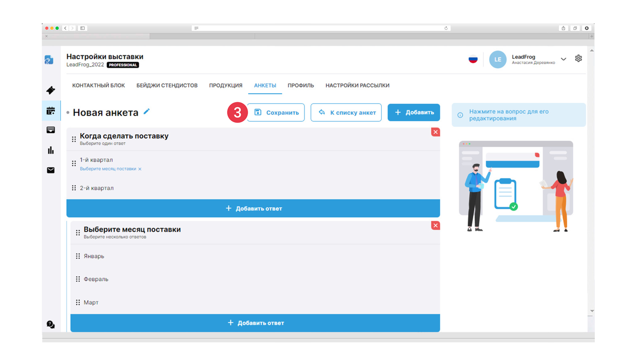Viewport: 637px width, 364px height.
Task: Click the browser forward arrow
Action: point(72,28)
